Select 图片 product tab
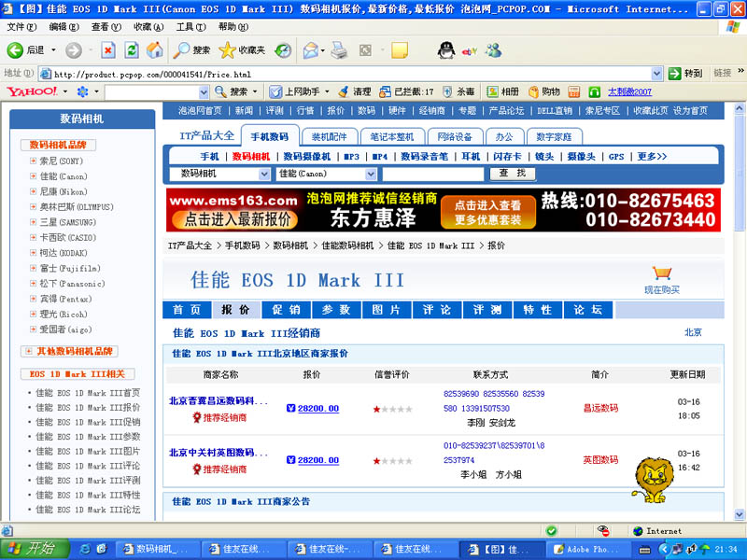Image resolution: width=747 pixels, height=560 pixels. (387, 310)
